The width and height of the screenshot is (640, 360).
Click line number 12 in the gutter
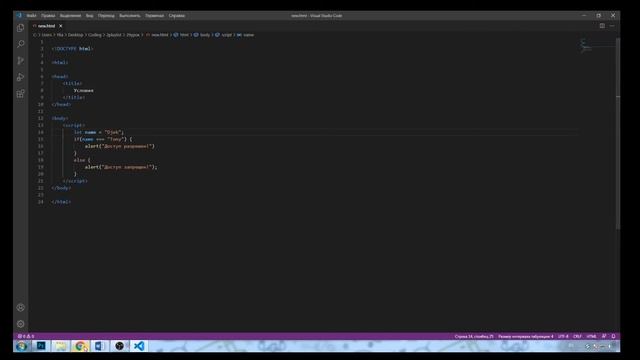pos(40,118)
